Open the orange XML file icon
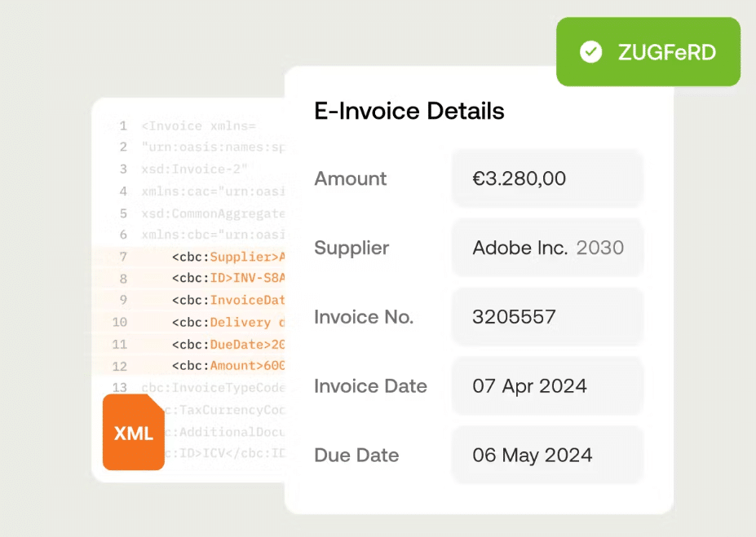Viewport: 756px width, 537px height. click(133, 433)
